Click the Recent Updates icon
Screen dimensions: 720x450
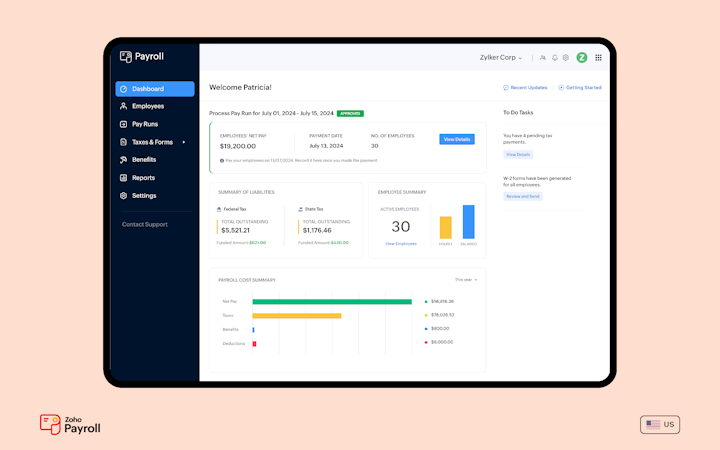[x=506, y=87]
